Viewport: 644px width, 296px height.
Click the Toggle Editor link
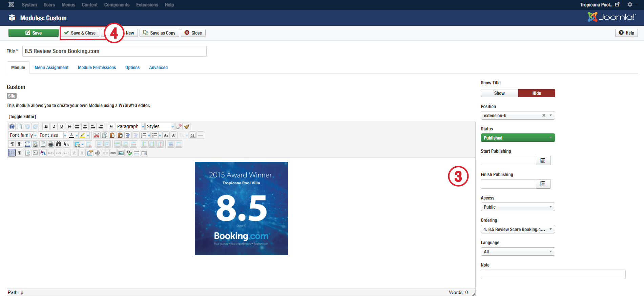click(22, 117)
